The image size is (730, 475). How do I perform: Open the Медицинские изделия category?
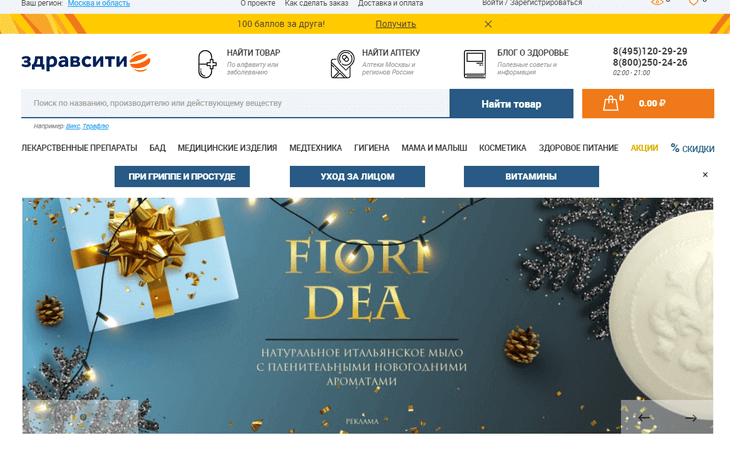(227, 148)
